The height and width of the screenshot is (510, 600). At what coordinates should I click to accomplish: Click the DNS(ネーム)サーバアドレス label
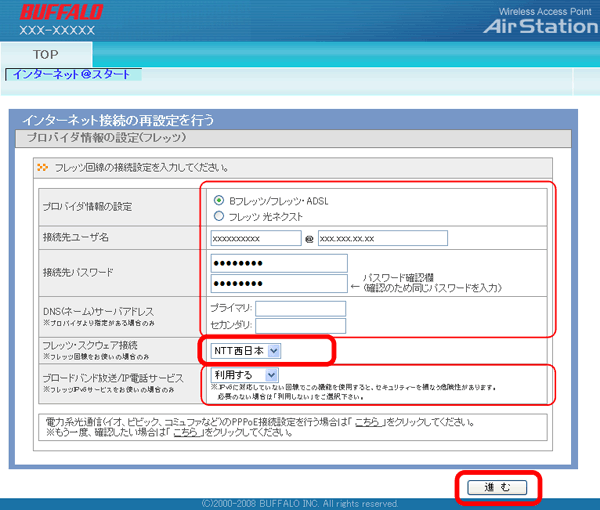coord(98,311)
